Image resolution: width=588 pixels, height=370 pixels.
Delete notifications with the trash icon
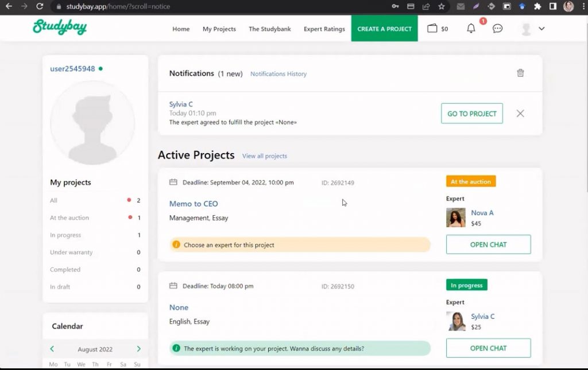click(x=520, y=73)
